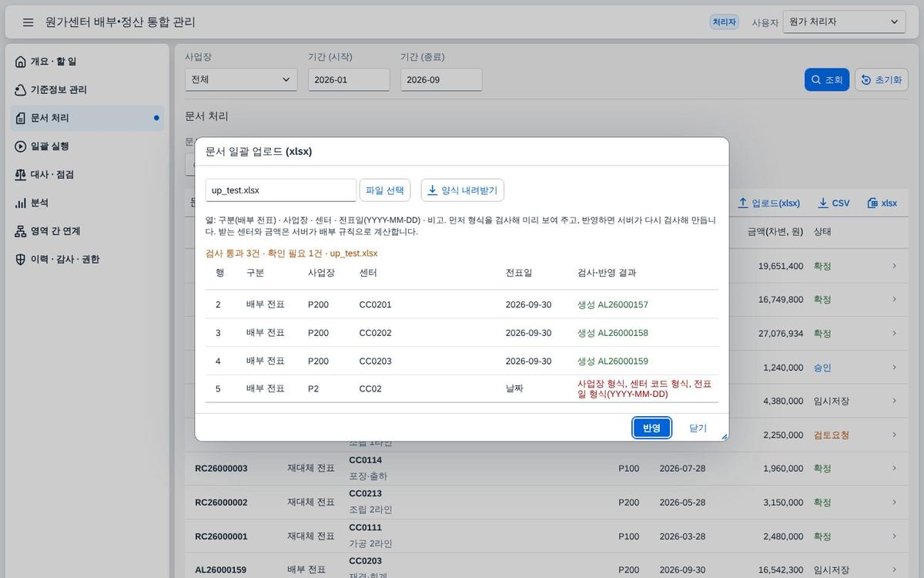This screenshot has height=578, width=924.
Task: Click the red error message on row 5
Action: pos(645,388)
